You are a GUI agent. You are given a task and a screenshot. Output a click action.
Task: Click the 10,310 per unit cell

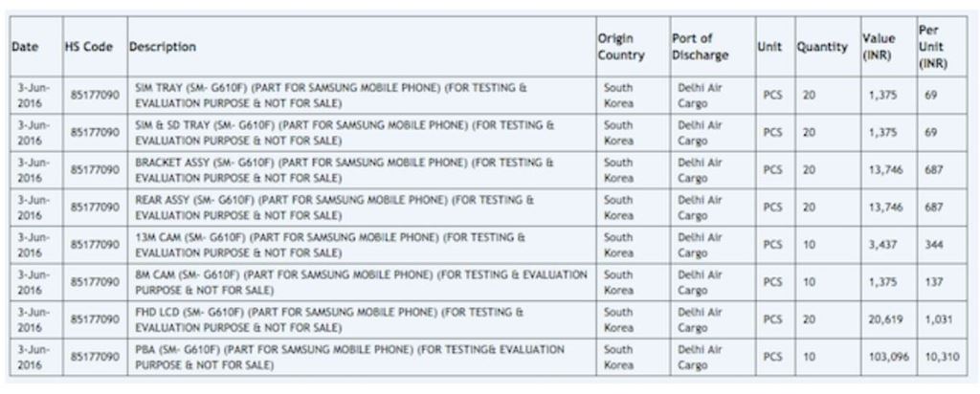tap(939, 357)
